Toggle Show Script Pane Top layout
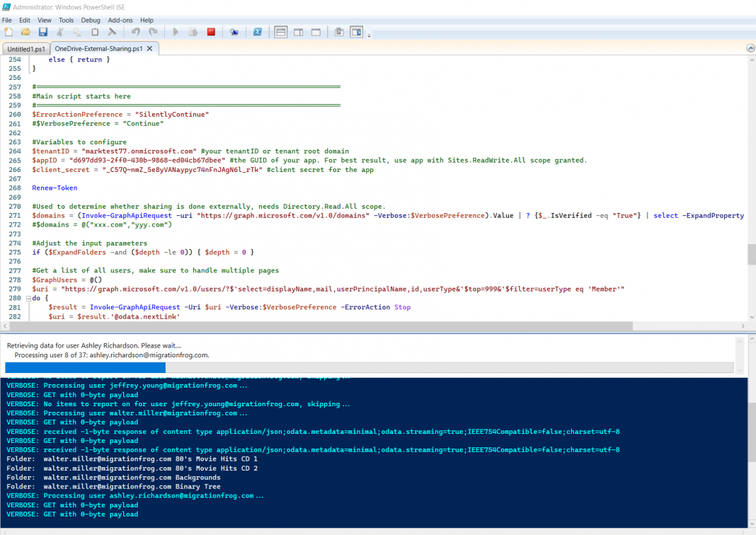Viewport: 756px width, 535px height. point(281,32)
